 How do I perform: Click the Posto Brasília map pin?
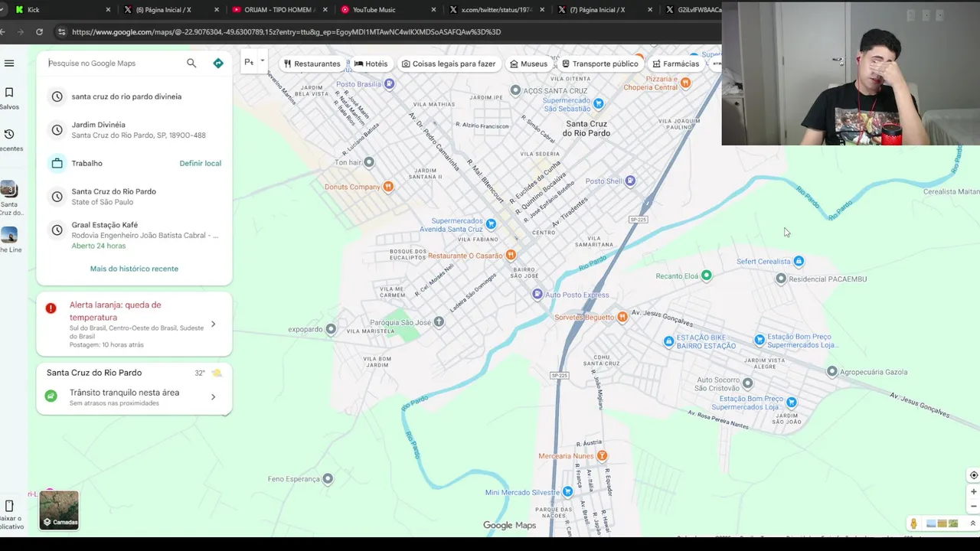tap(389, 83)
